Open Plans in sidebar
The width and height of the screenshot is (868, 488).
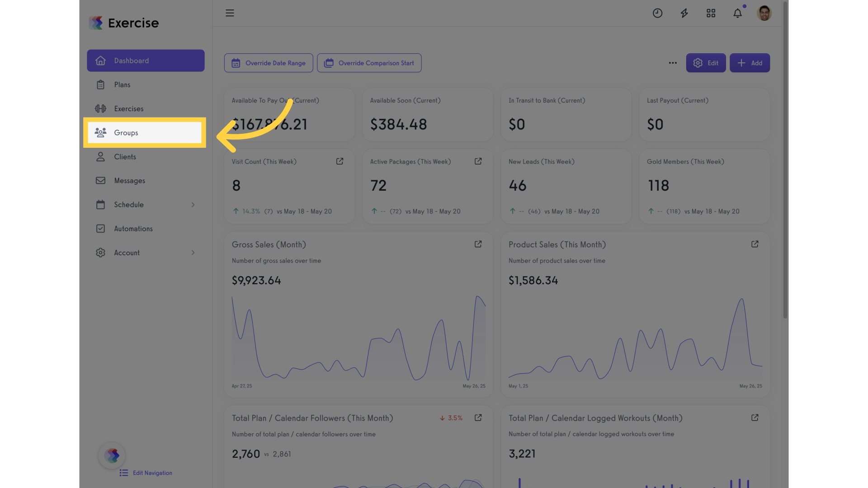pyautogui.click(x=146, y=84)
